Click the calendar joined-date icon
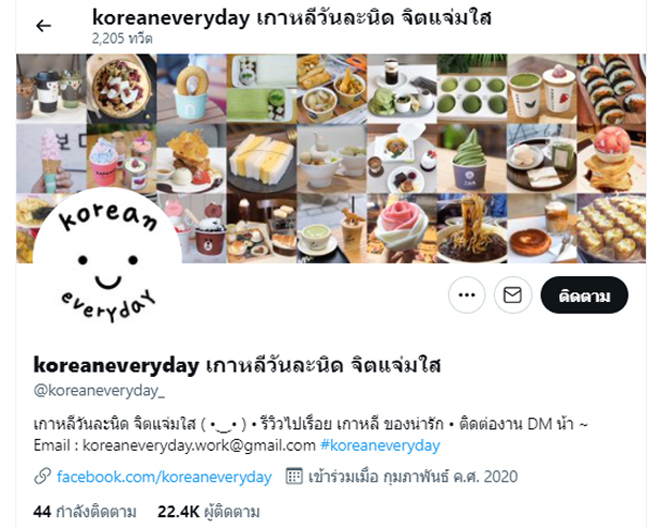The image size is (660, 529). click(x=294, y=476)
